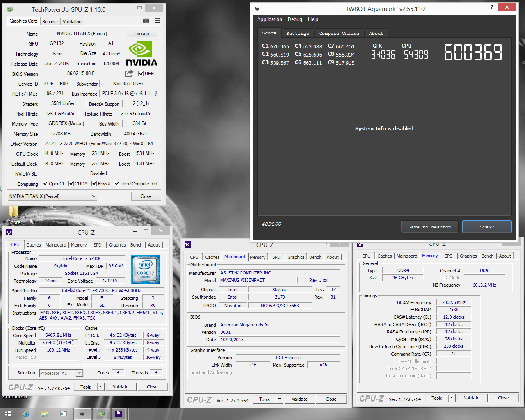Click the help question mark in Aquamark title bar
The width and height of the screenshot is (525, 420).
click(492, 7)
